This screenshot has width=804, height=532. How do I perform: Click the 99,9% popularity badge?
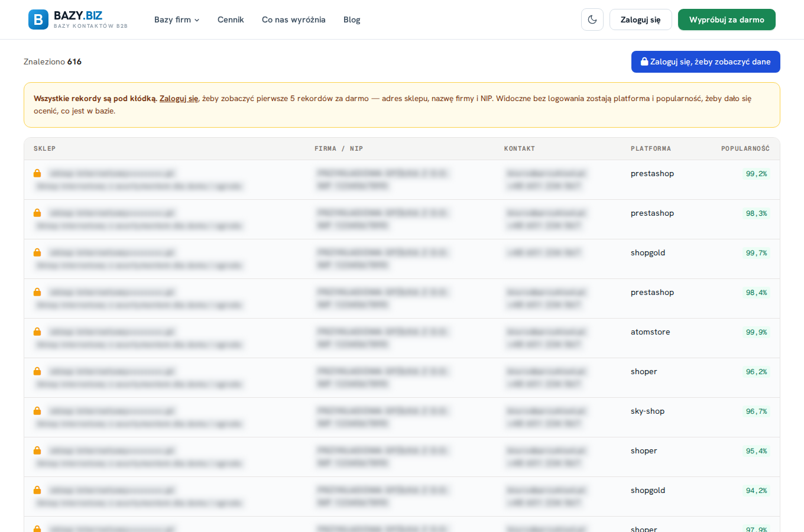point(757,332)
